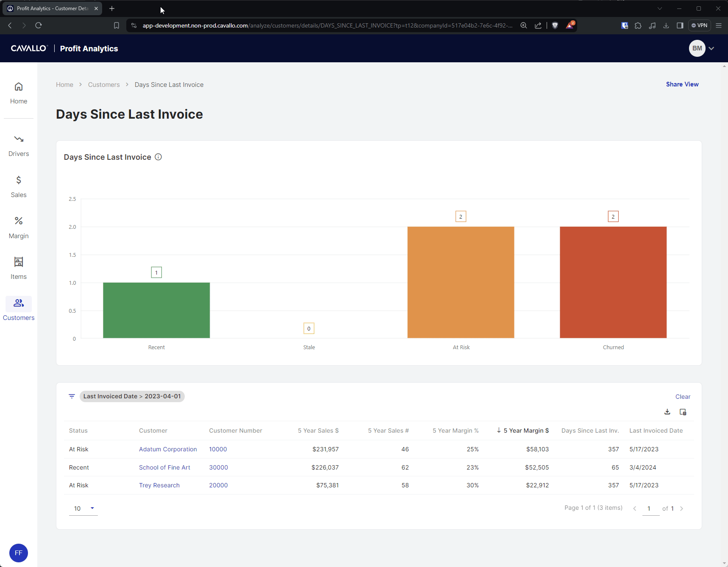
Task: Open the Drivers section in sidebar
Action: (x=19, y=145)
